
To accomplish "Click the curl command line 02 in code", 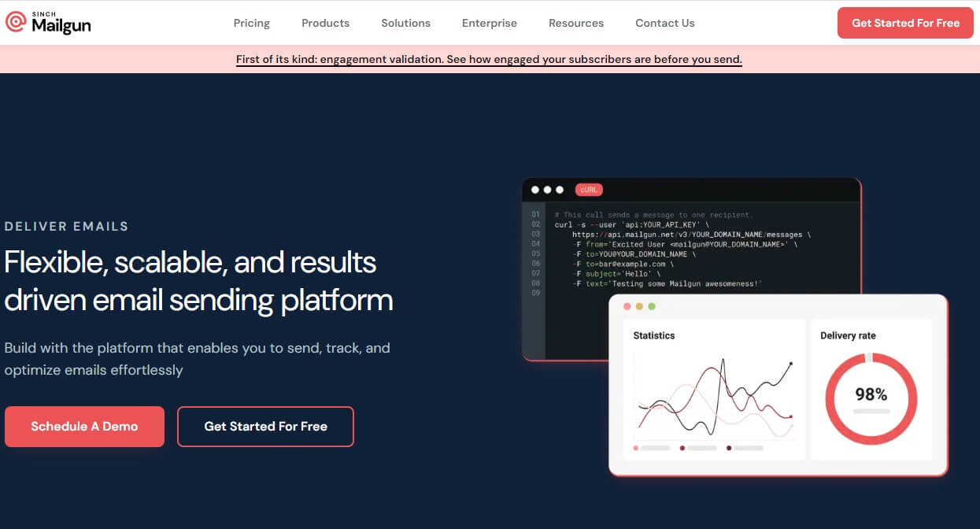I will point(632,224).
